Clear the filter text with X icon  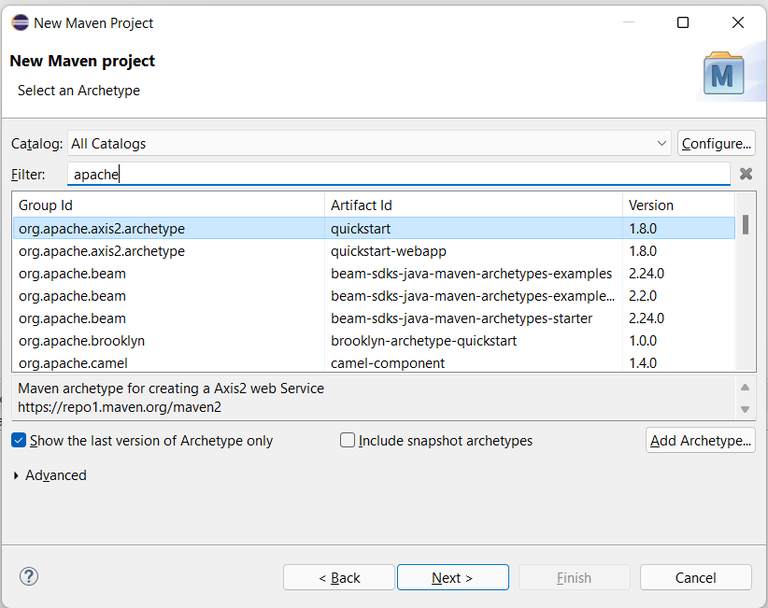[746, 174]
